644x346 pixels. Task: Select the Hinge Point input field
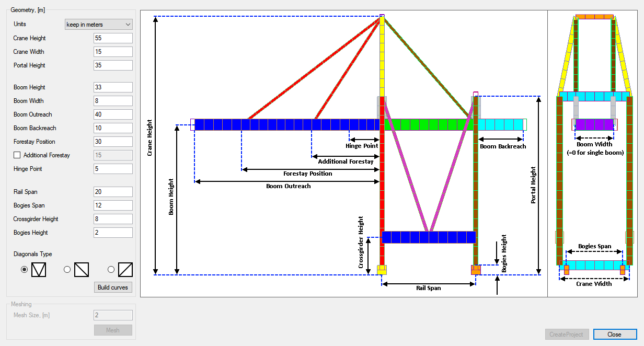(x=113, y=168)
